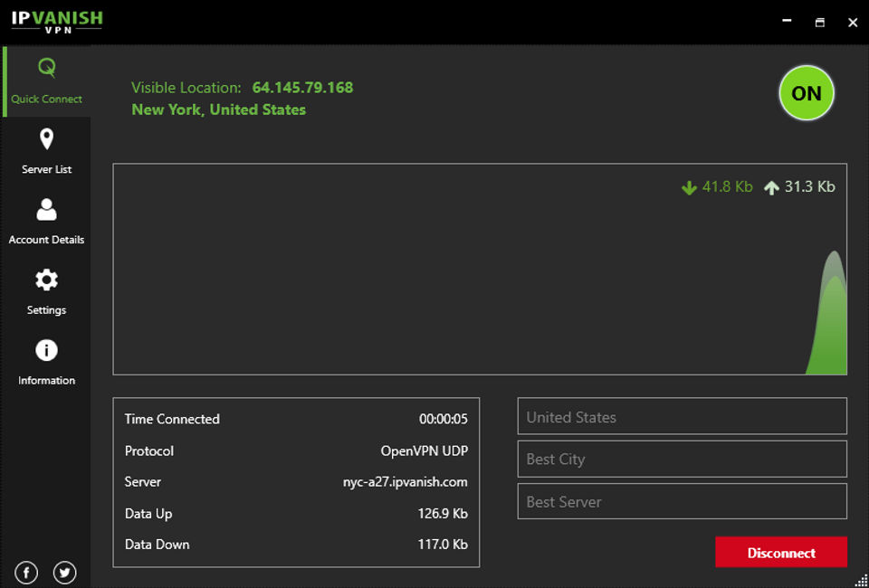869x588 pixels.
Task: Open the Quick Connect magnifier icon
Action: [46, 68]
